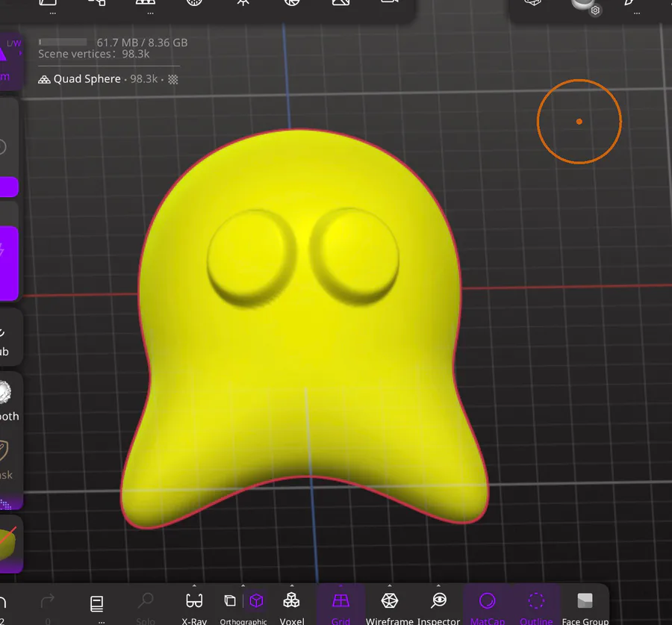The width and height of the screenshot is (672, 625).
Task: Open matcap settings gear icon
Action: coord(595,10)
